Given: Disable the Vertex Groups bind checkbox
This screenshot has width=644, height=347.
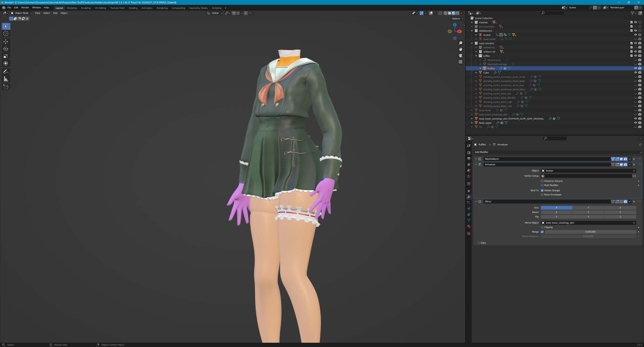Looking at the screenshot, I should click(x=542, y=190).
